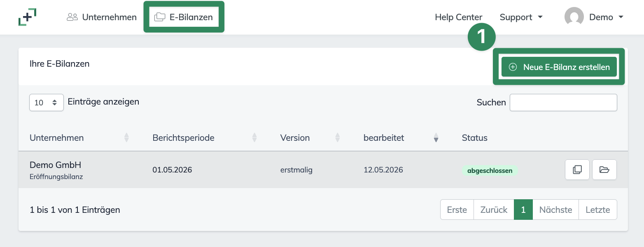The height and width of the screenshot is (247, 644).
Task: Sort table by Unternehmen column arrows
Action: point(126,138)
